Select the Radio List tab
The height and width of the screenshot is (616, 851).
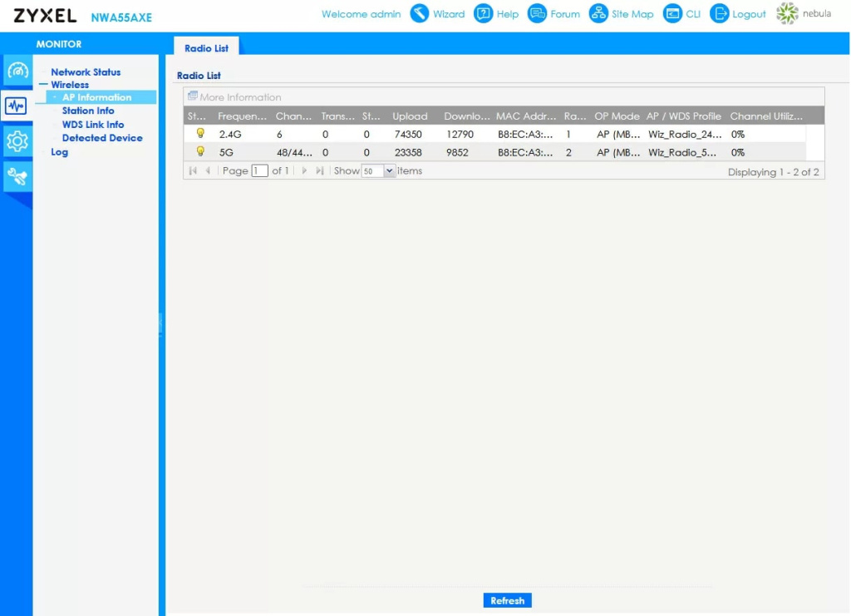pyautogui.click(x=206, y=48)
